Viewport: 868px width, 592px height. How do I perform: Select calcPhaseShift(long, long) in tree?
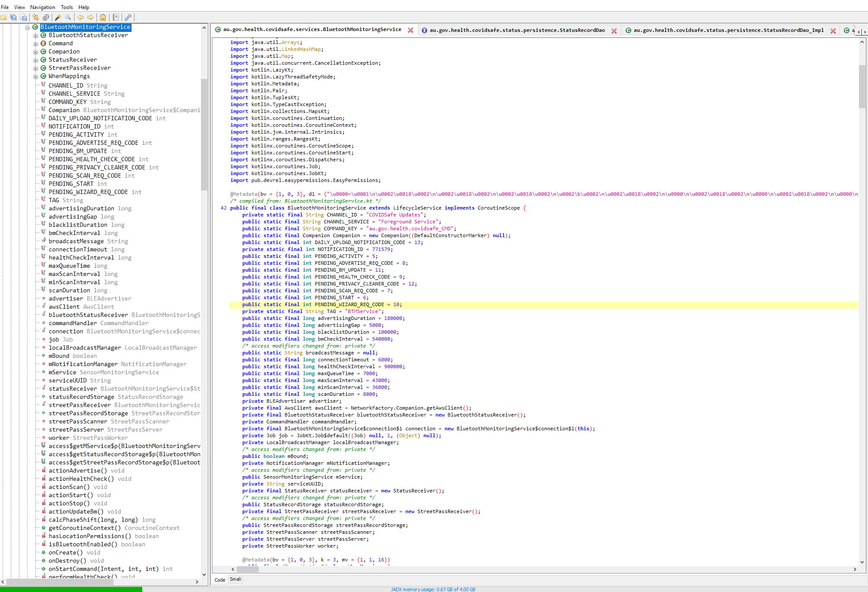tap(102, 520)
